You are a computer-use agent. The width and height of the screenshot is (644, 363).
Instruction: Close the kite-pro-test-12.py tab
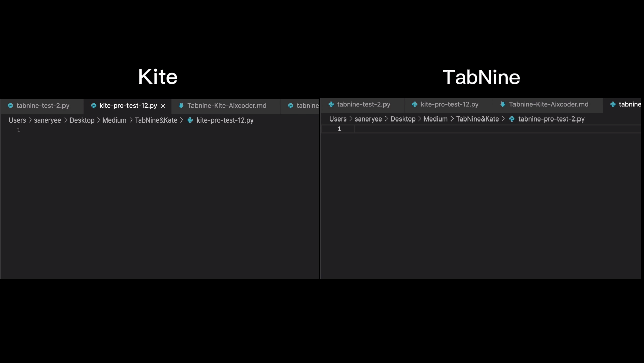(163, 106)
